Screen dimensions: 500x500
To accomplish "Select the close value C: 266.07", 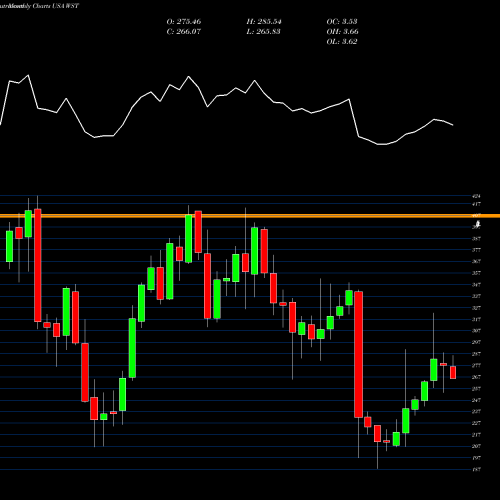I will click(184, 32).
